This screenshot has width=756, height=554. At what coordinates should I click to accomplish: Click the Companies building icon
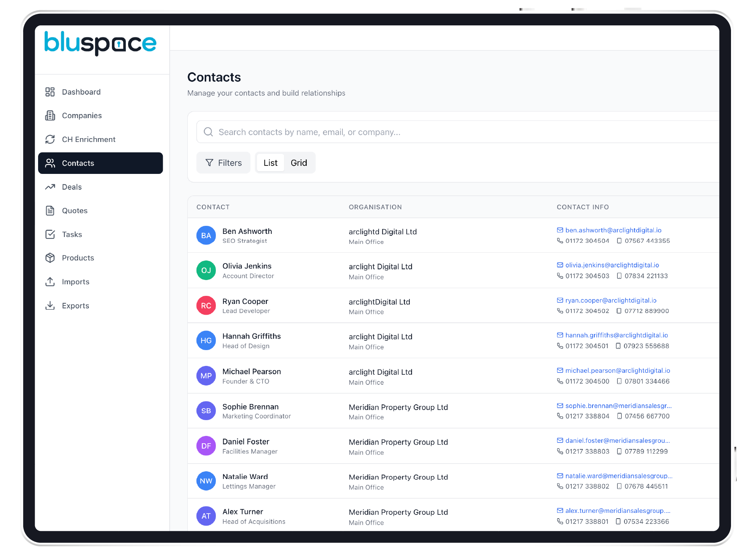click(50, 115)
